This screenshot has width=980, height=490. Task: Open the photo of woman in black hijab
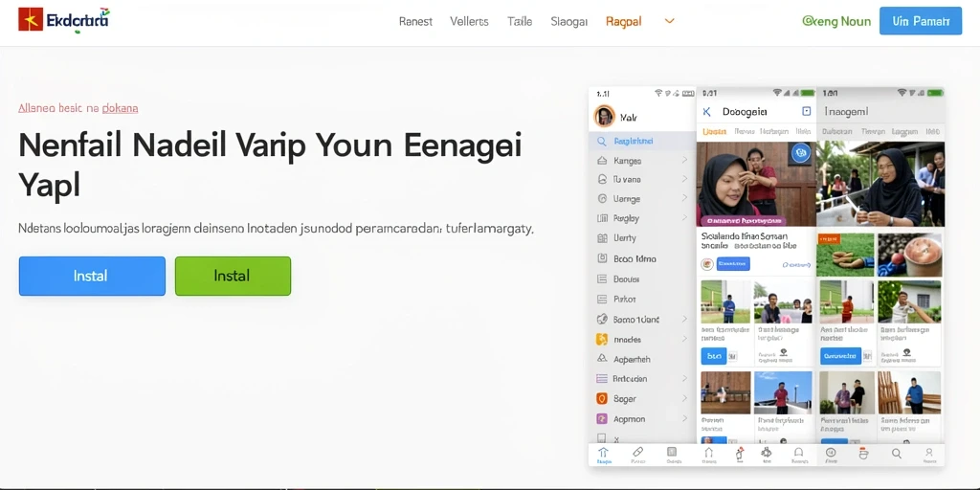click(x=756, y=184)
